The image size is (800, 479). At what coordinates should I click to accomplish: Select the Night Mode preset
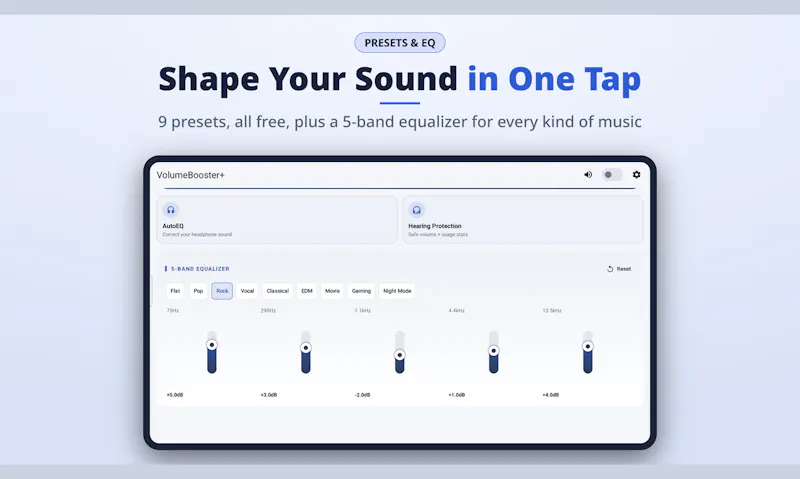[x=397, y=291]
